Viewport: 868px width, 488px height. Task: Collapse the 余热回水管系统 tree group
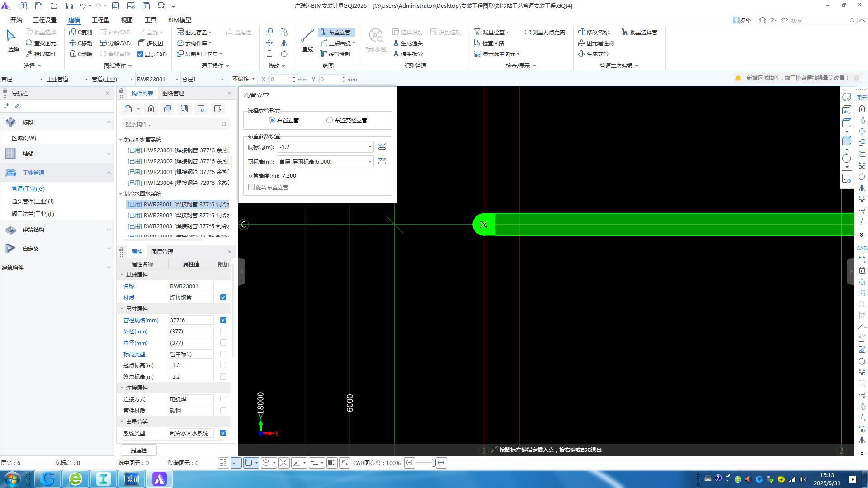[121, 140]
